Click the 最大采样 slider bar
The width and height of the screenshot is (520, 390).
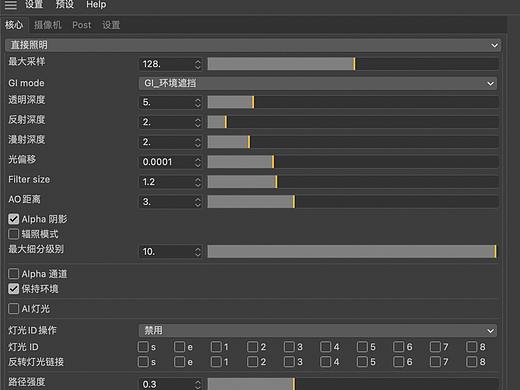[x=353, y=64]
